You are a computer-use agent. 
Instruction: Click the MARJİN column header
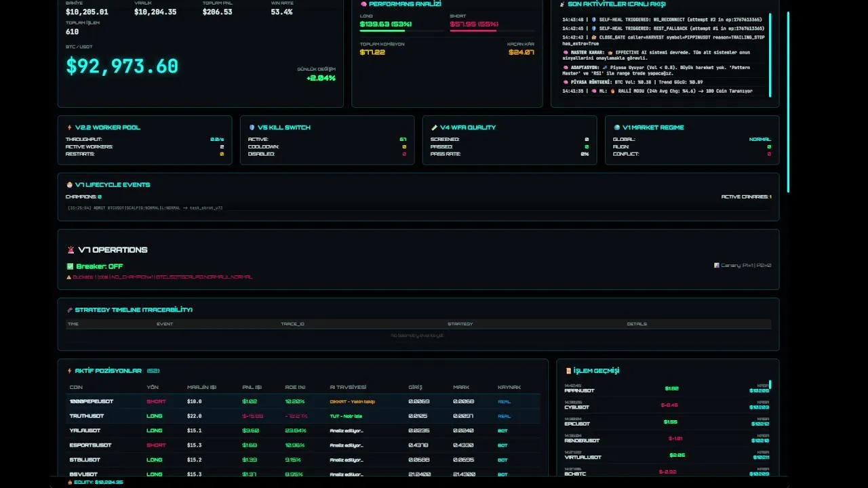click(201, 387)
